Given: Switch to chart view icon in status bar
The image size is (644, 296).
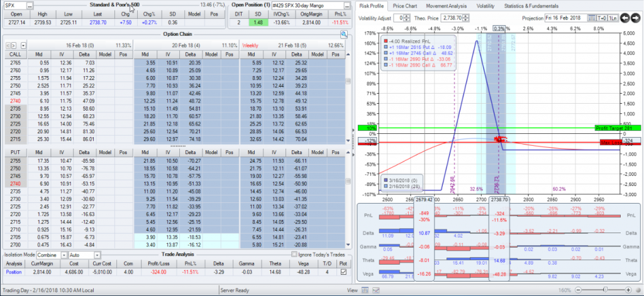Looking at the screenshot, I should [x=375, y=290].
